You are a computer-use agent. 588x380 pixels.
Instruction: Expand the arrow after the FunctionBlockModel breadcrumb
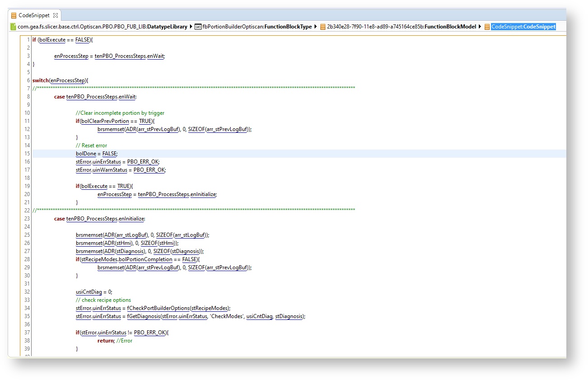[x=480, y=27]
